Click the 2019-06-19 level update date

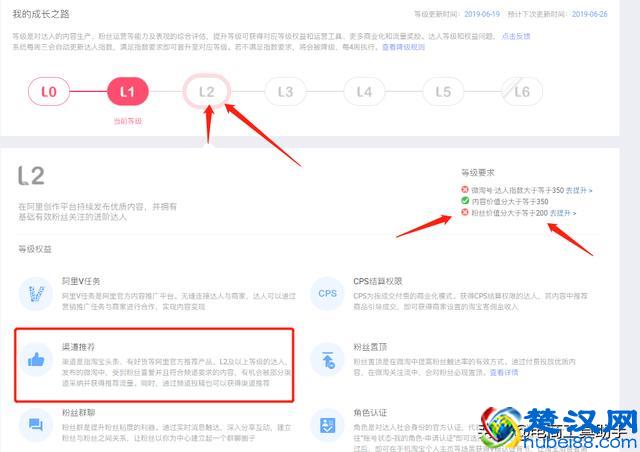click(482, 14)
